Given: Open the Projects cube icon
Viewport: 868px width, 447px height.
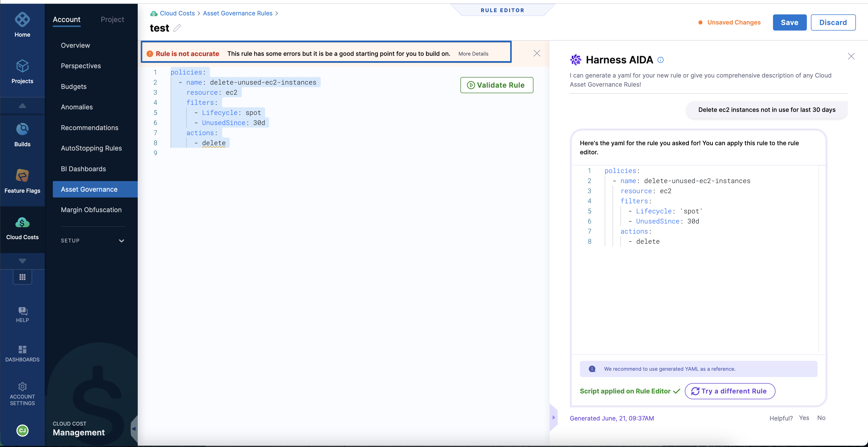Looking at the screenshot, I should click(22, 66).
